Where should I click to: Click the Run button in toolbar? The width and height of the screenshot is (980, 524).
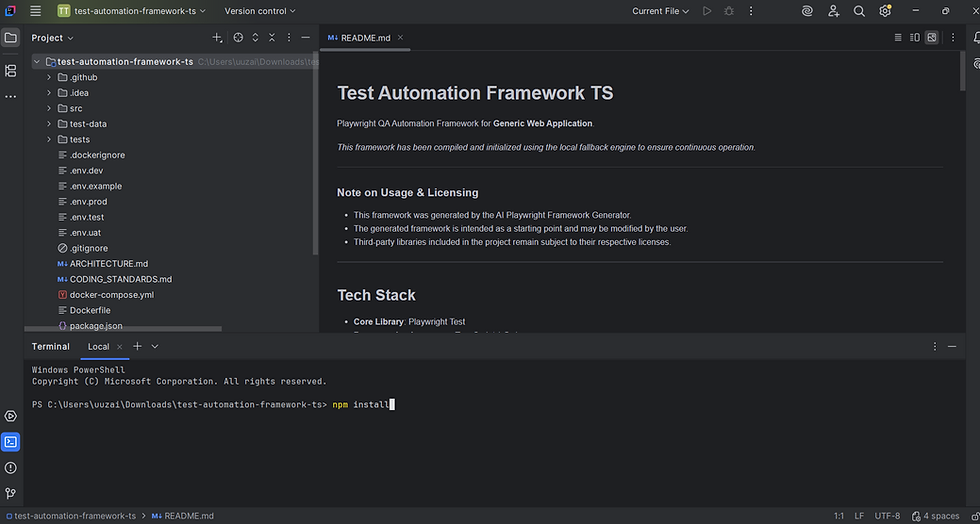[x=707, y=11]
